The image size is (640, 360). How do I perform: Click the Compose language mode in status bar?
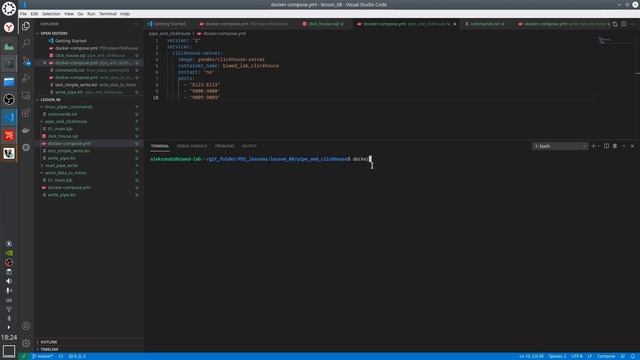tap(606, 356)
